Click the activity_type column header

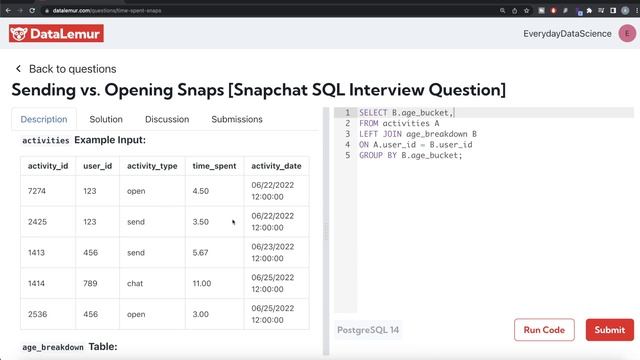pyautogui.click(x=152, y=166)
